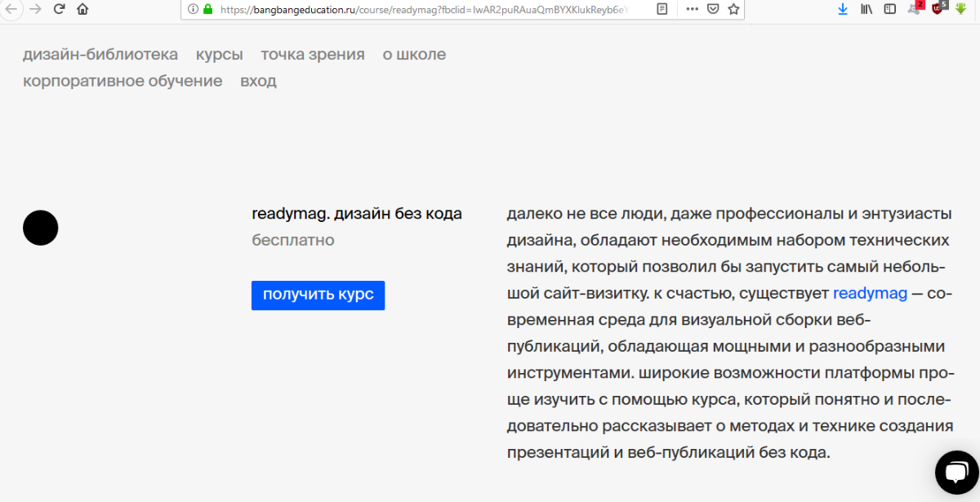Toggle reader view icon
The image size is (980, 502).
click(662, 9)
